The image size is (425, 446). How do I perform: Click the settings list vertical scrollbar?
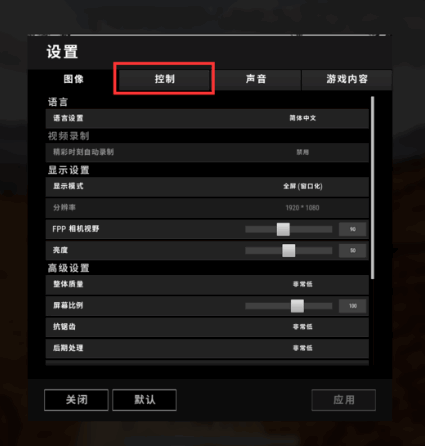click(x=372, y=188)
